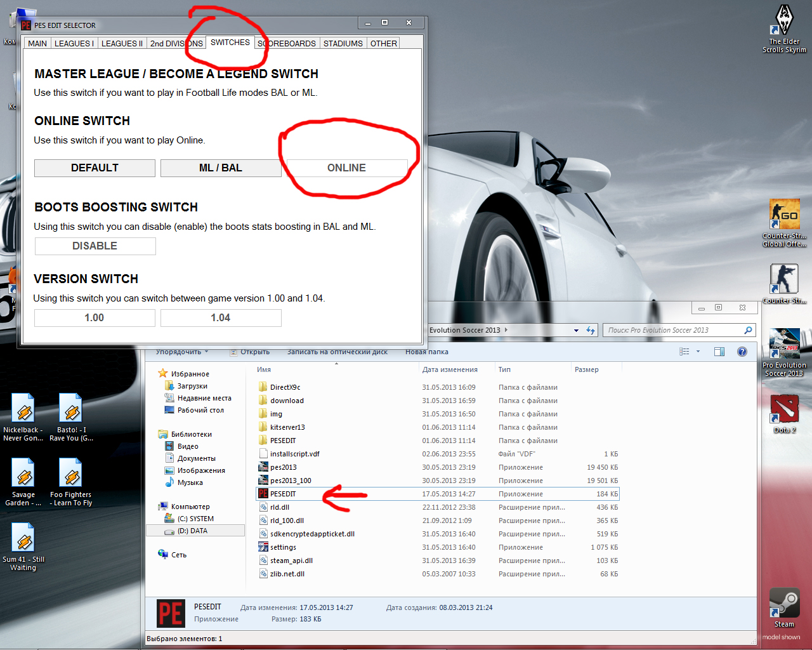Change Explorer view mode icon

click(x=684, y=352)
